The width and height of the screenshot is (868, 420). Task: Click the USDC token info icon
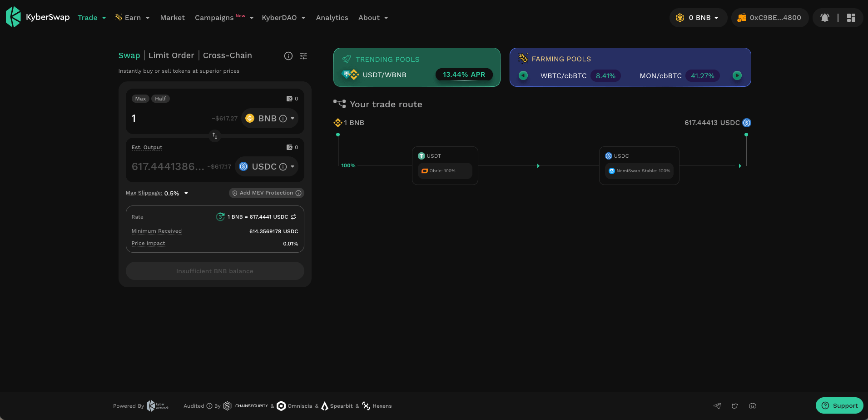click(283, 167)
